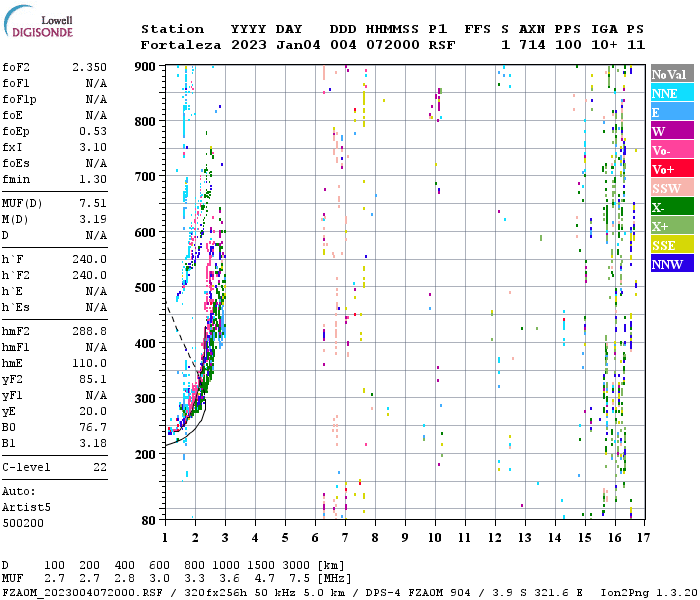Image resolution: width=700 pixels, height=600 pixels.
Task: Click the Lowell Digisonde logo
Action: (x=38, y=21)
